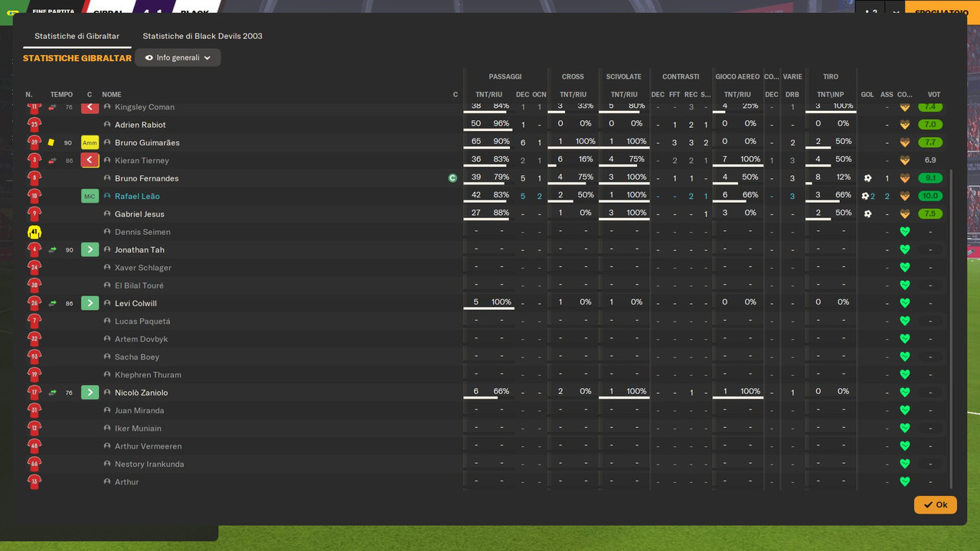Viewport: 980px width, 551px height.
Task: Click Arthur's number 13 shirt icon
Action: pos(34,482)
